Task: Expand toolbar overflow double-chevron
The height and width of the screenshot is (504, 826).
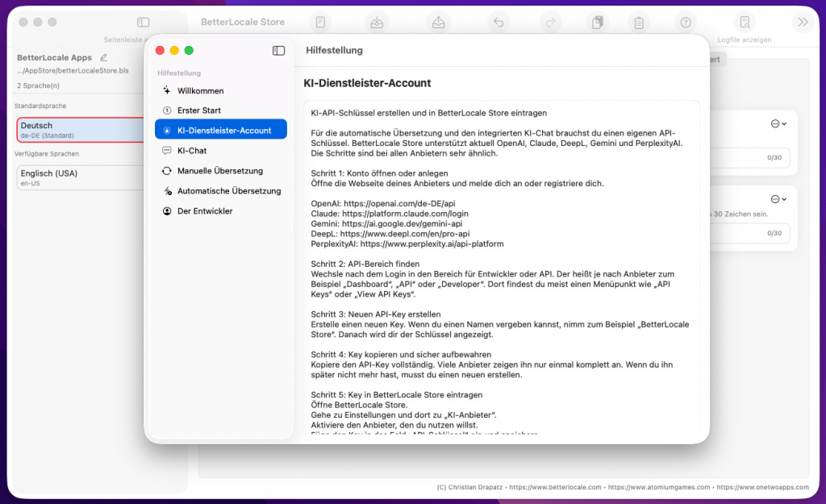Action: [802, 23]
